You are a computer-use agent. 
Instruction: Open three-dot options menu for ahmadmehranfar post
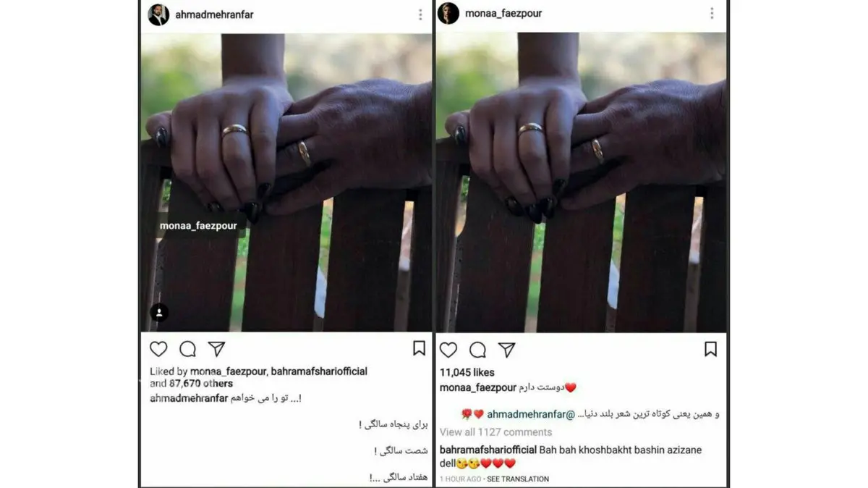click(x=420, y=14)
